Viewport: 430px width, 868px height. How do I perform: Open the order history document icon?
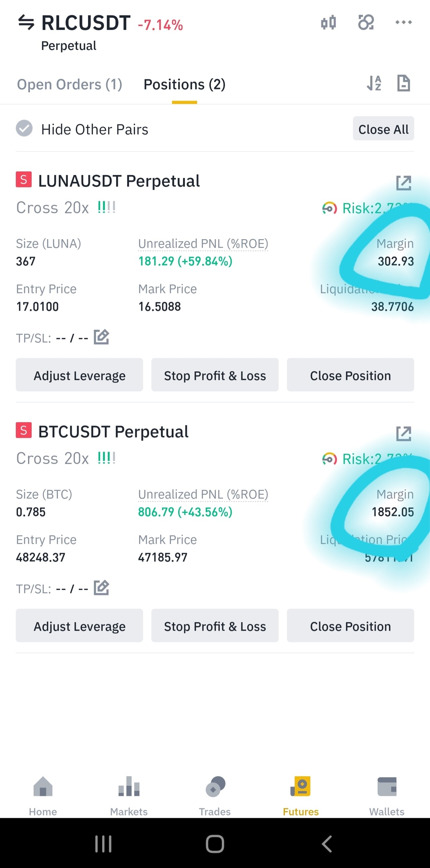pos(403,83)
